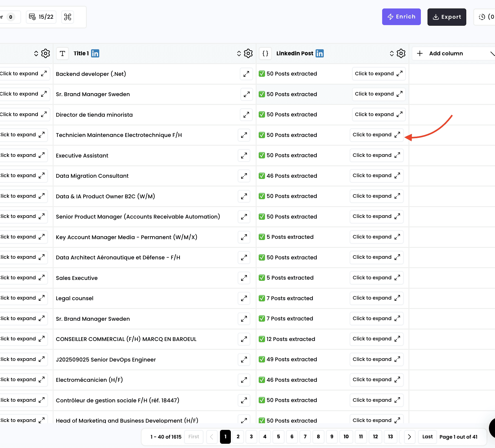Go to page 5
The image size is (495, 448).
coord(278,437)
